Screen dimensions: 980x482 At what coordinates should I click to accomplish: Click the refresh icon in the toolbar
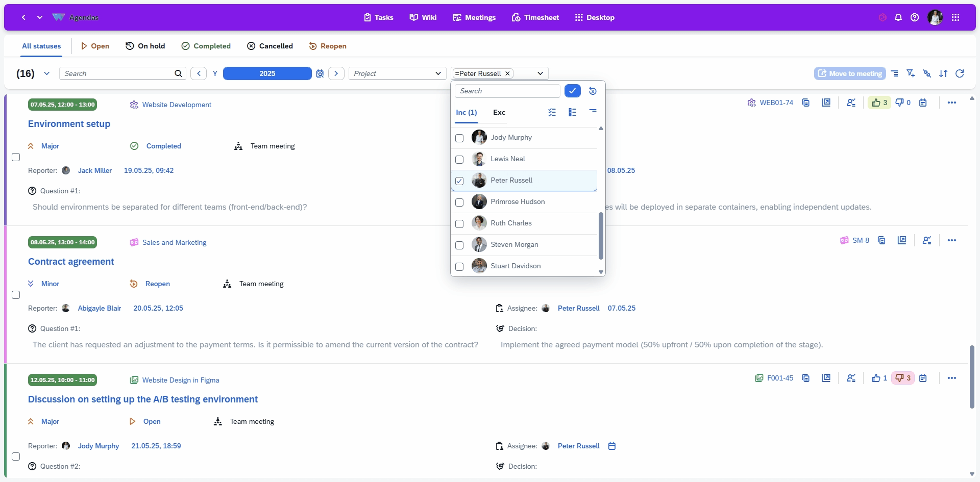click(960, 73)
